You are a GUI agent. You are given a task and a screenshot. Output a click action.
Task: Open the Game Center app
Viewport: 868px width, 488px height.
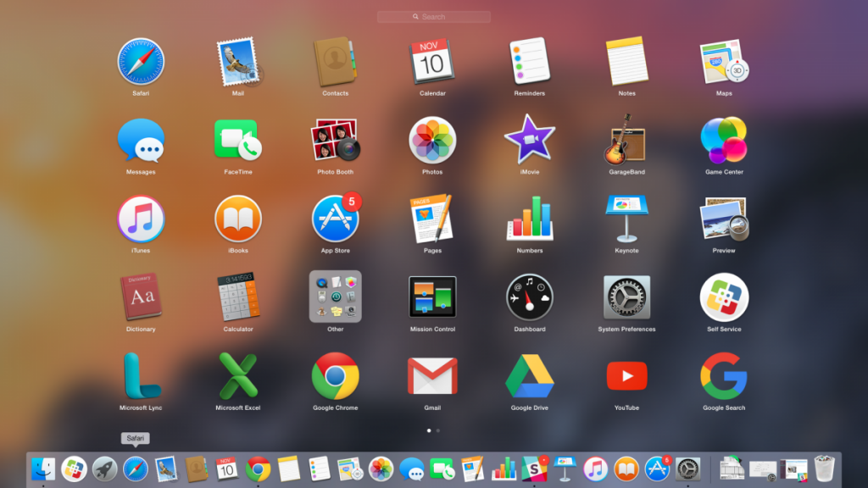[724, 140]
